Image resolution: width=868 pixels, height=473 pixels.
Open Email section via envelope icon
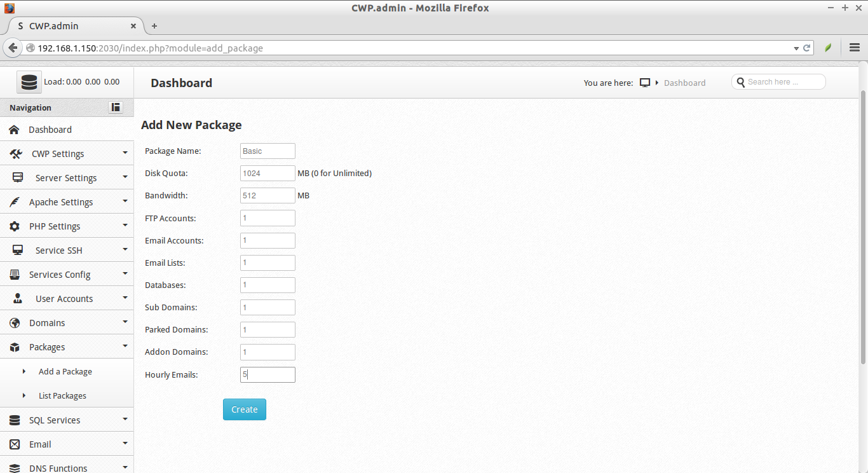15,444
